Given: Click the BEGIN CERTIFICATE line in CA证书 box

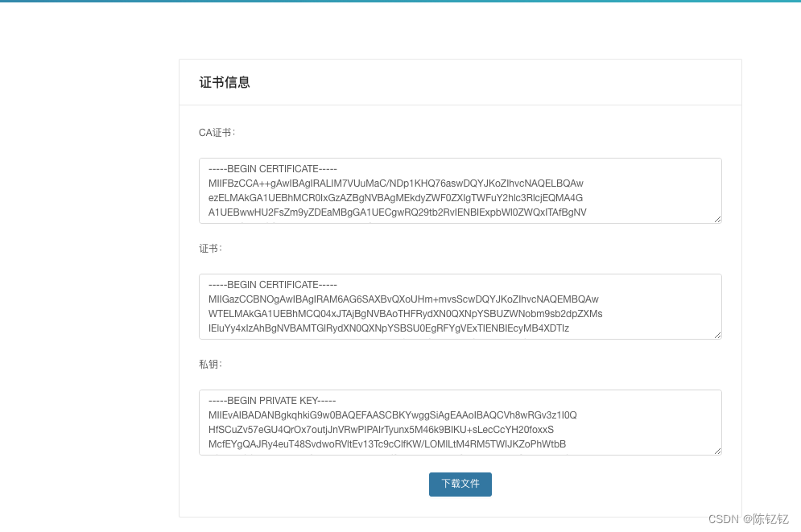Looking at the screenshot, I should [x=274, y=168].
